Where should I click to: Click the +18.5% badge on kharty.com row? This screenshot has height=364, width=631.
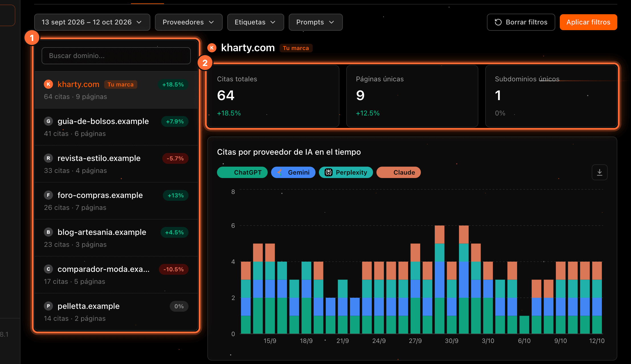click(173, 84)
